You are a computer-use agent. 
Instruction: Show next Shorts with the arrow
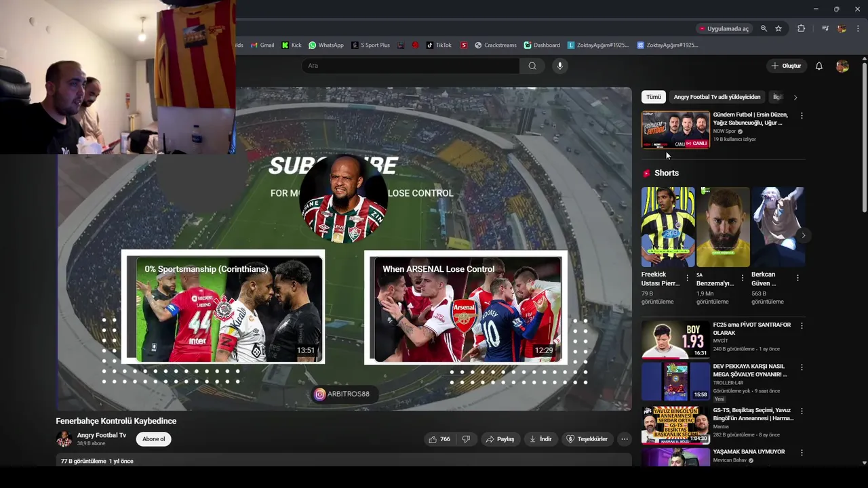pyautogui.click(x=804, y=236)
